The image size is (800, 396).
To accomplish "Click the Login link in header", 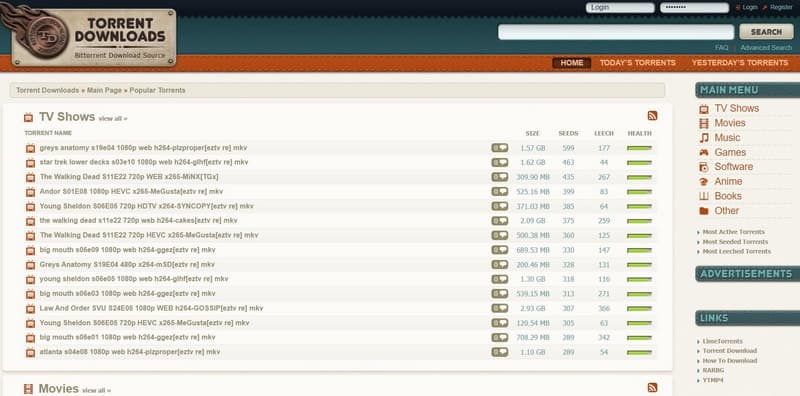I will (750, 8).
